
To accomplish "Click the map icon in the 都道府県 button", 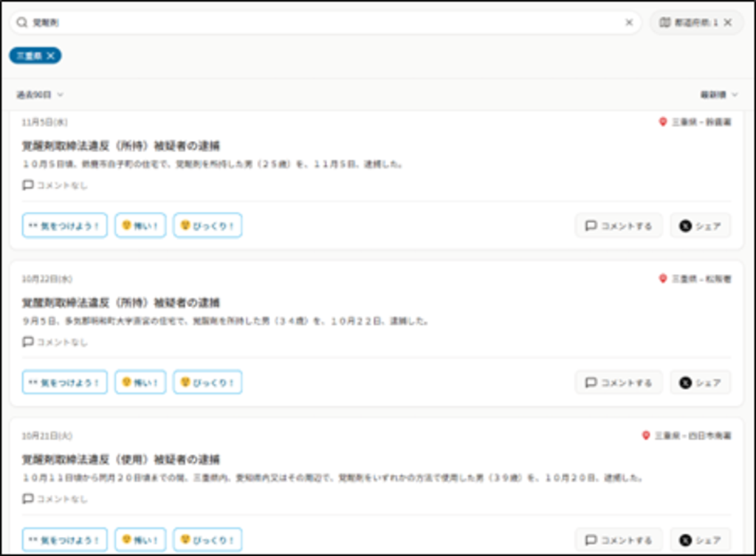I will click(x=664, y=23).
